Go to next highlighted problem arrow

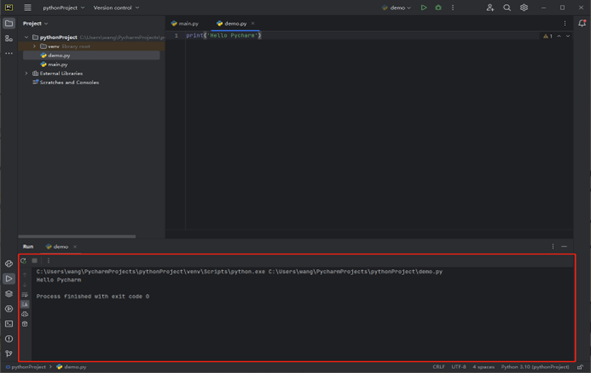(x=568, y=36)
